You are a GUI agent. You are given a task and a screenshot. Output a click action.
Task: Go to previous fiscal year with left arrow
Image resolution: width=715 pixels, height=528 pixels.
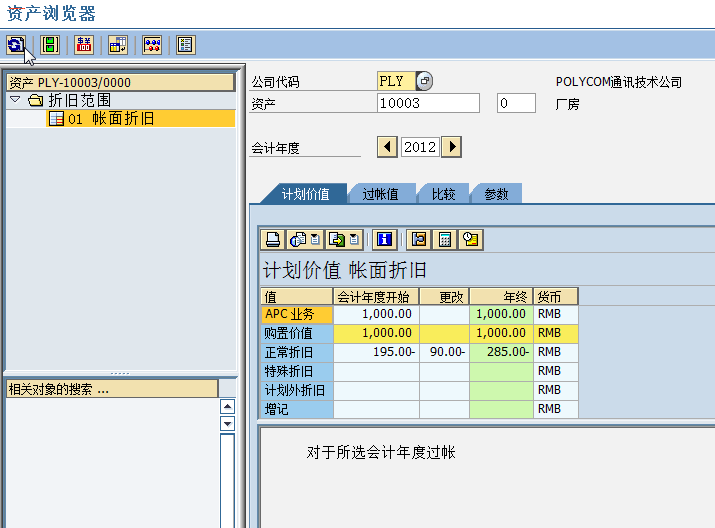point(388,147)
